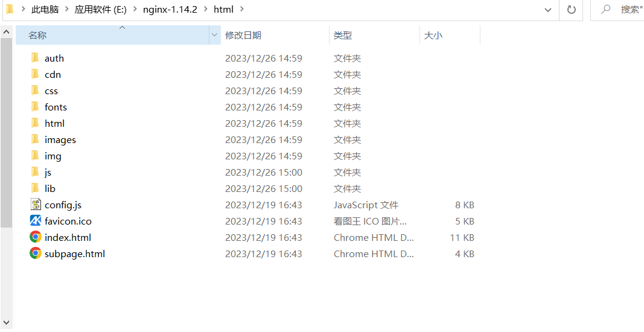Open the address bar history dropdown
Viewport: 644px width, 332px height.
(x=547, y=10)
